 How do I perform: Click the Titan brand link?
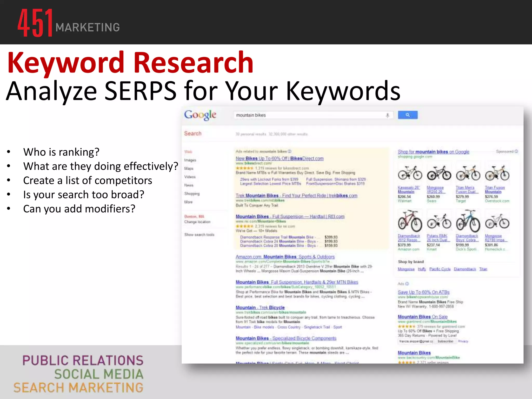[483, 269]
